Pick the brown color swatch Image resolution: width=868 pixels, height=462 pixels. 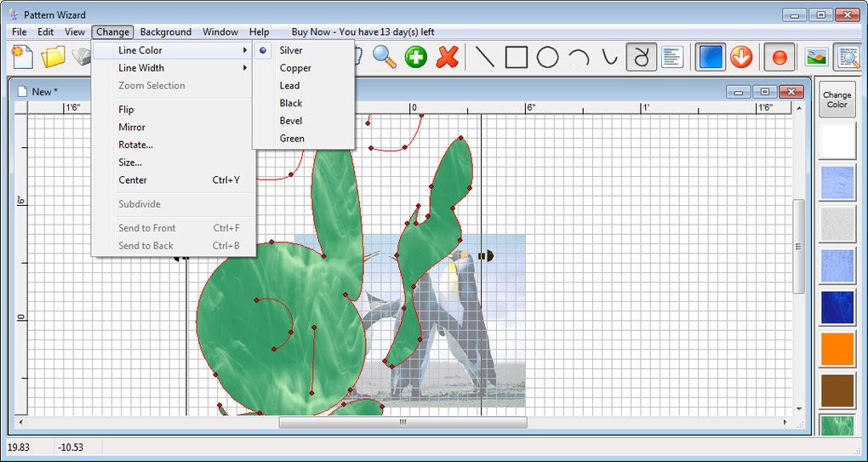click(x=837, y=391)
